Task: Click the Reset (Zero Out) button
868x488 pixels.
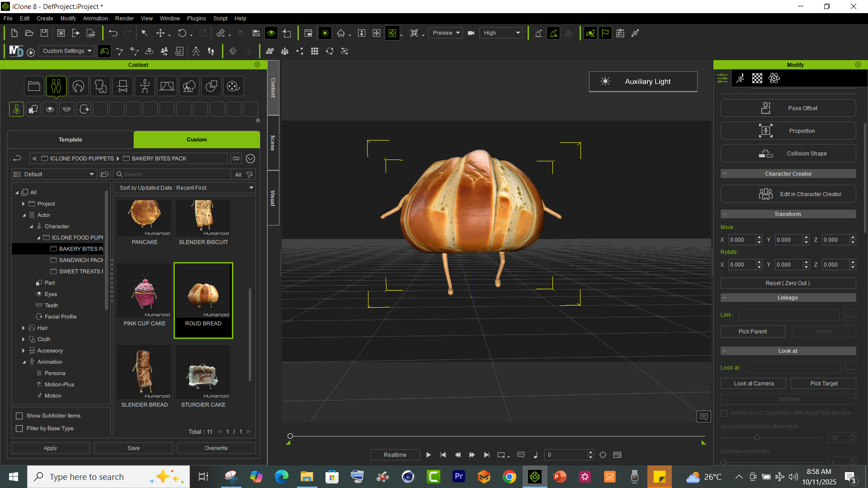Action: coord(788,283)
